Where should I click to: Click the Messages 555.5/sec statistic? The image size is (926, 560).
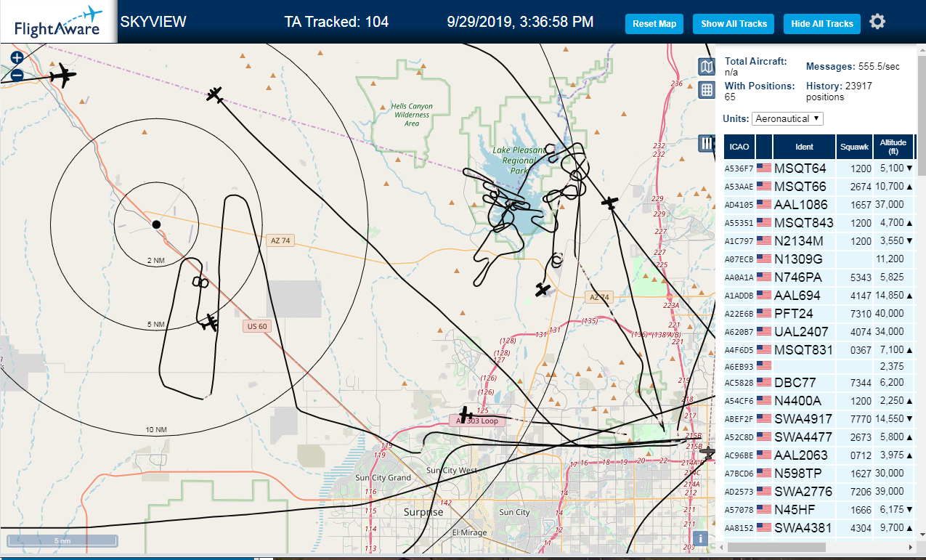tap(853, 67)
